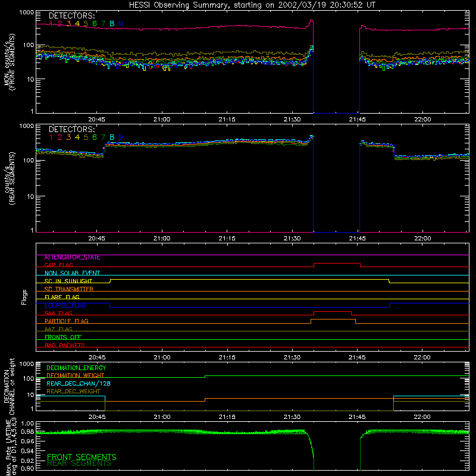
Task: Click the DECIMATION_ENERGY legend entry
Action: (76, 368)
